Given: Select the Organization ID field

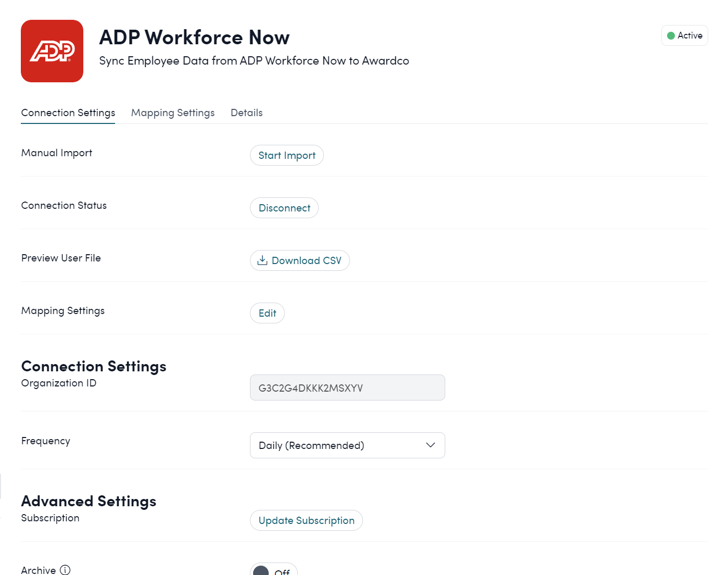Looking at the screenshot, I should tap(347, 387).
